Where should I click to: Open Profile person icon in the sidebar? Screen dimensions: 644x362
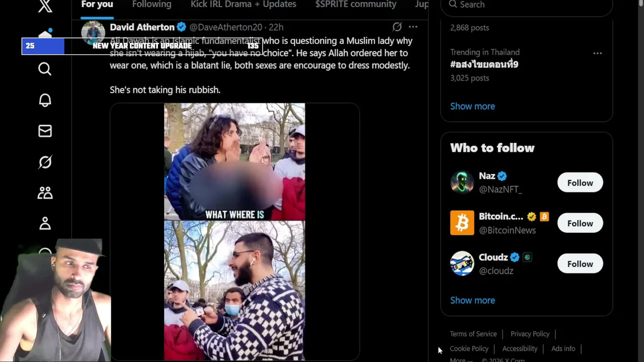click(45, 224)
